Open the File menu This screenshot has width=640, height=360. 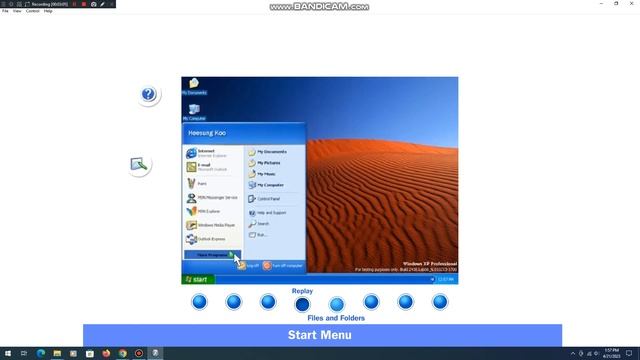coord(5,11)
